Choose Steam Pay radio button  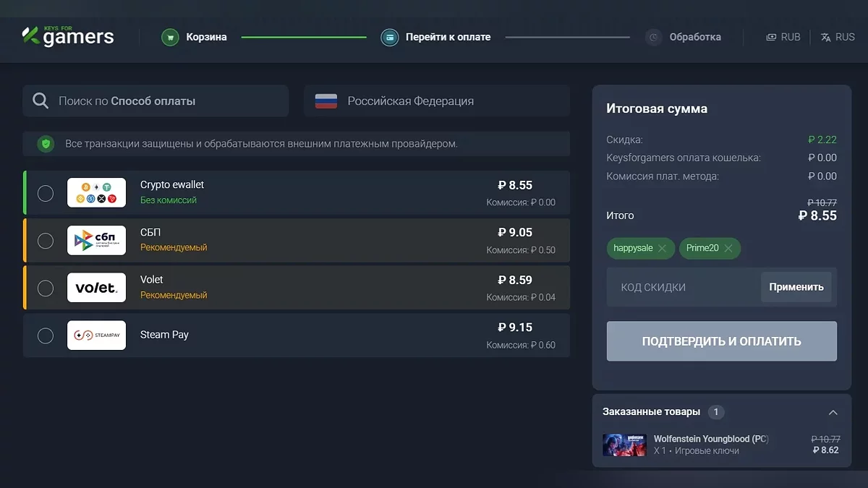tap(46, 335)
